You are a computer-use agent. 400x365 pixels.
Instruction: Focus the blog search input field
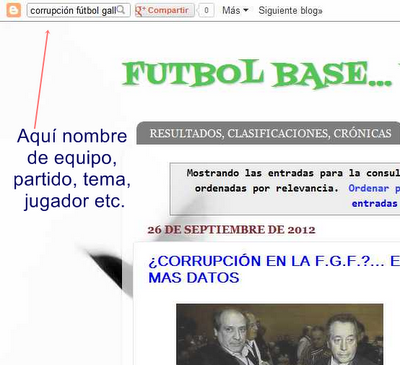78,10
